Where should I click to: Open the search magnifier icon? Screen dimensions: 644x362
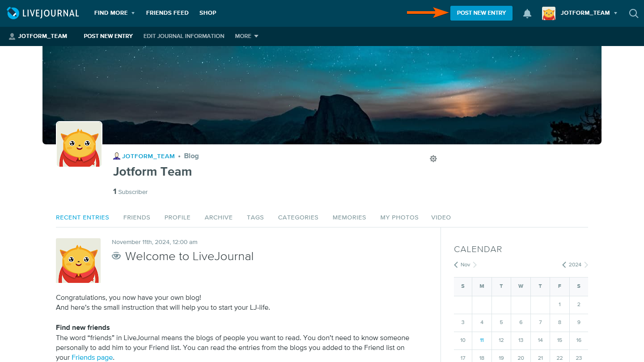(633, 13)
